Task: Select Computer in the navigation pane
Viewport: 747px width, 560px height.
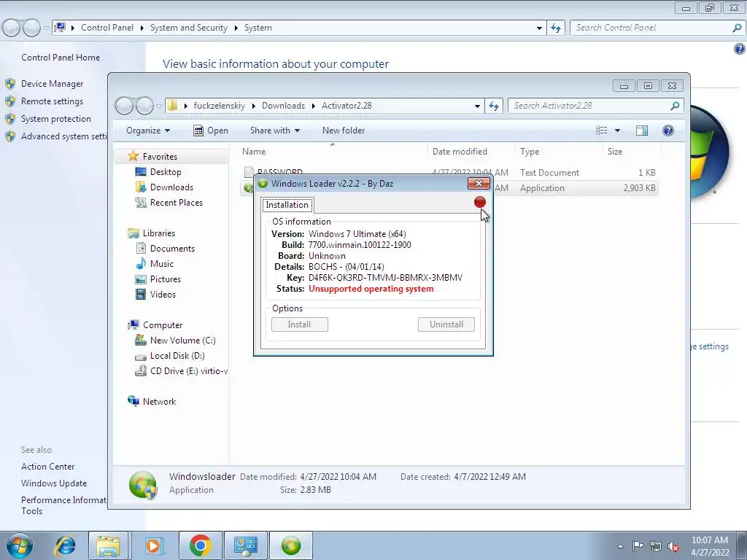Action: 163,325
